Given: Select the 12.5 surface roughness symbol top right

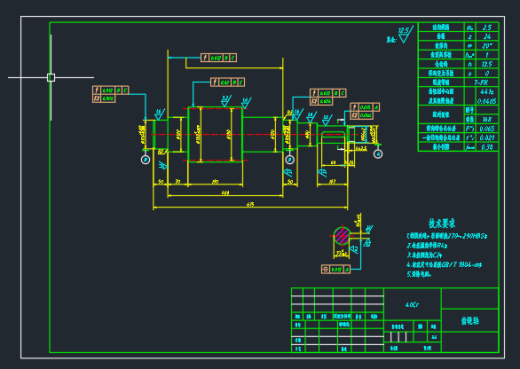Looking at the screenshot, I should 405,34.
